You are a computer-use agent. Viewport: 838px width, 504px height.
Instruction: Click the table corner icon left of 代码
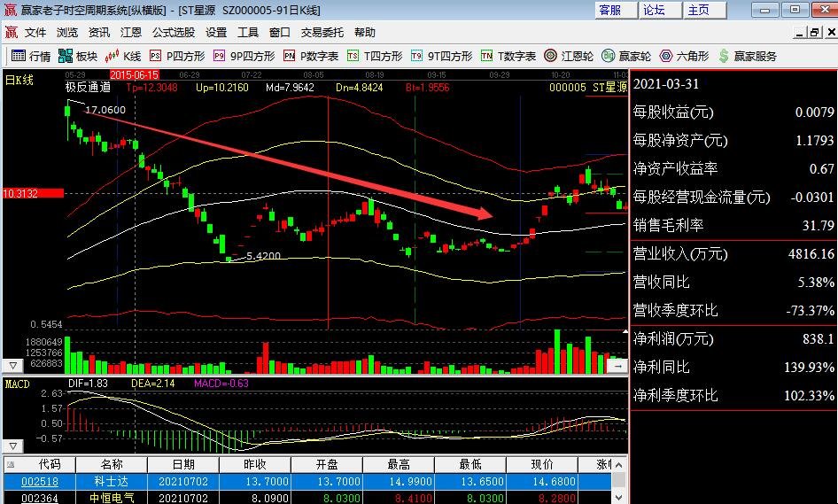(11, 464)
